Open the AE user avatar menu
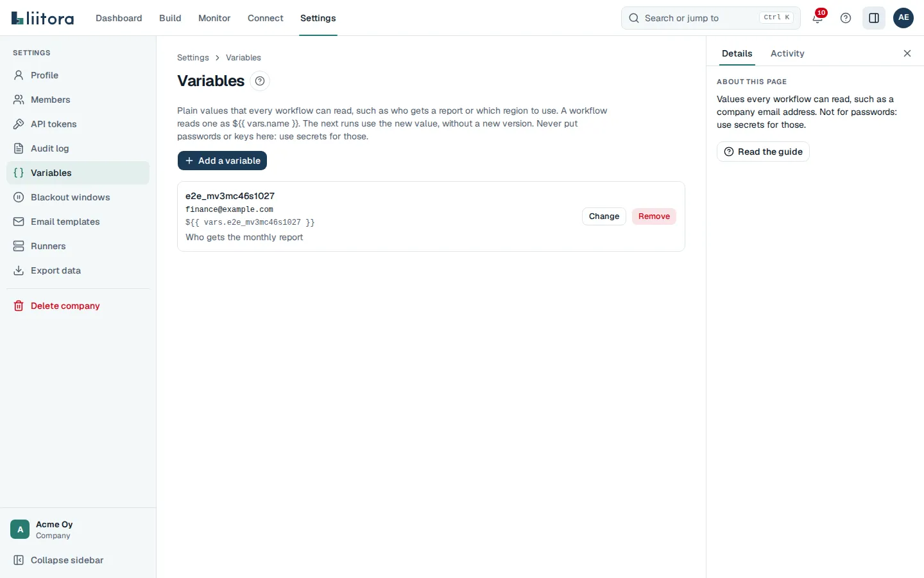 pos(903,18)
